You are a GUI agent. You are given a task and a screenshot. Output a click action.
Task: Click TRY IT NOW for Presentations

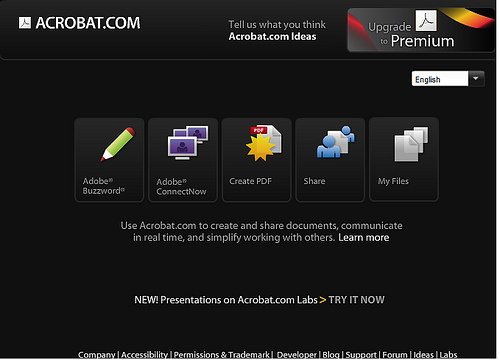click(x=356, y=300)
